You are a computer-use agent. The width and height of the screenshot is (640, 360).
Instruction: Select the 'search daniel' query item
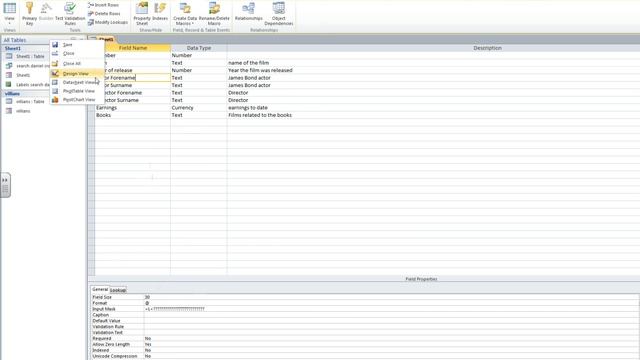[33, 66]
